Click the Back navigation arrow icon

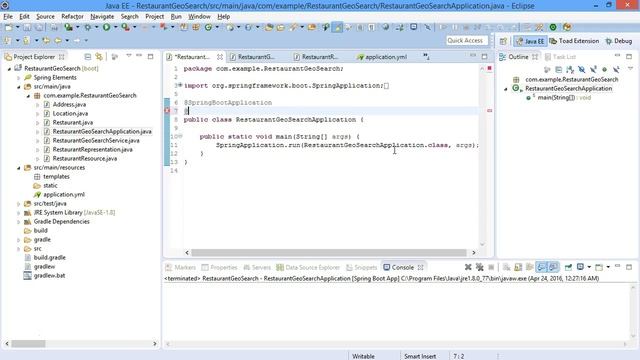point(58,40)
